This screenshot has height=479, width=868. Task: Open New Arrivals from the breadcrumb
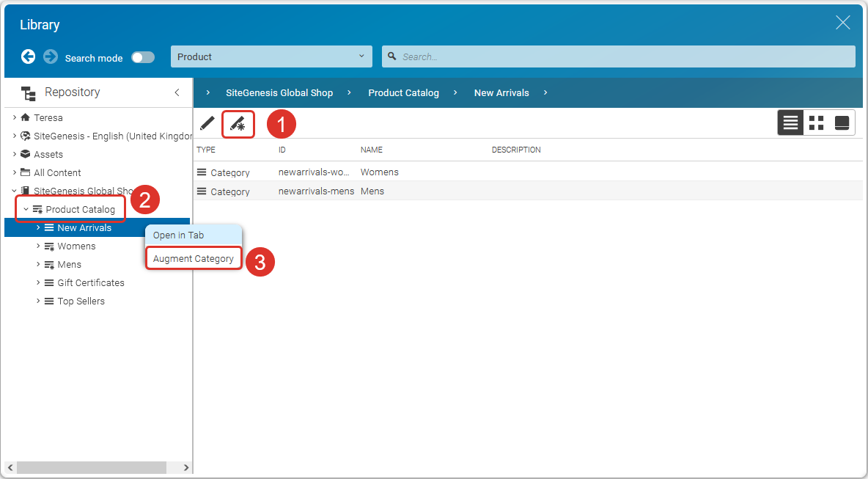click(501, 92)
